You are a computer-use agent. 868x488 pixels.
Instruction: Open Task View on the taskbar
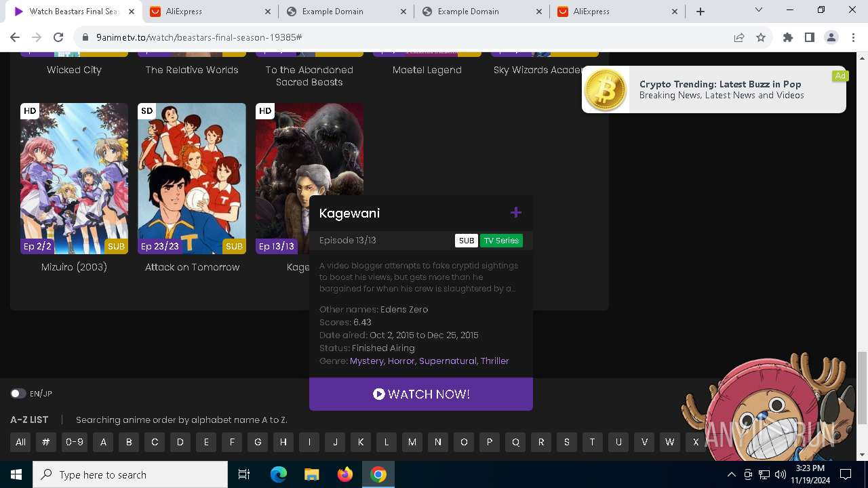(244, 474)
